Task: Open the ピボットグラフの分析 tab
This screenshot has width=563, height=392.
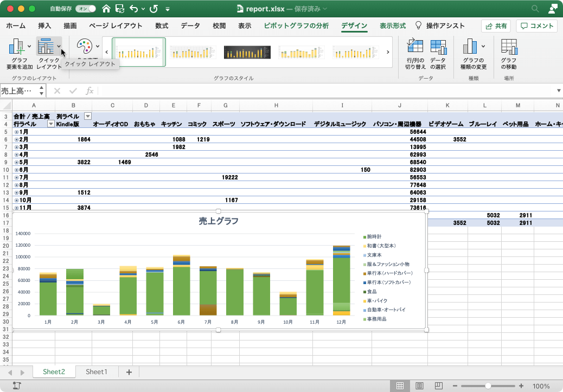Action: click(x=296, y=25)
